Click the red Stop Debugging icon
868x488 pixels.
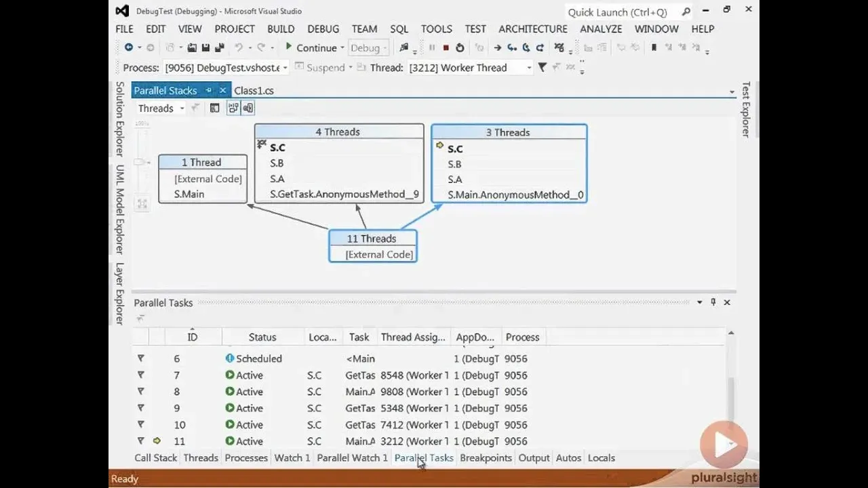click(x=446, y=47)
